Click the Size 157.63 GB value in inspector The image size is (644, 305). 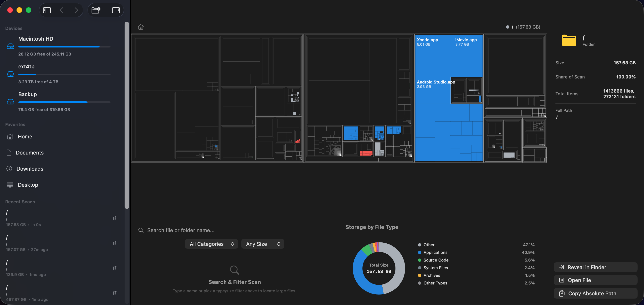(x=624, y=63)
